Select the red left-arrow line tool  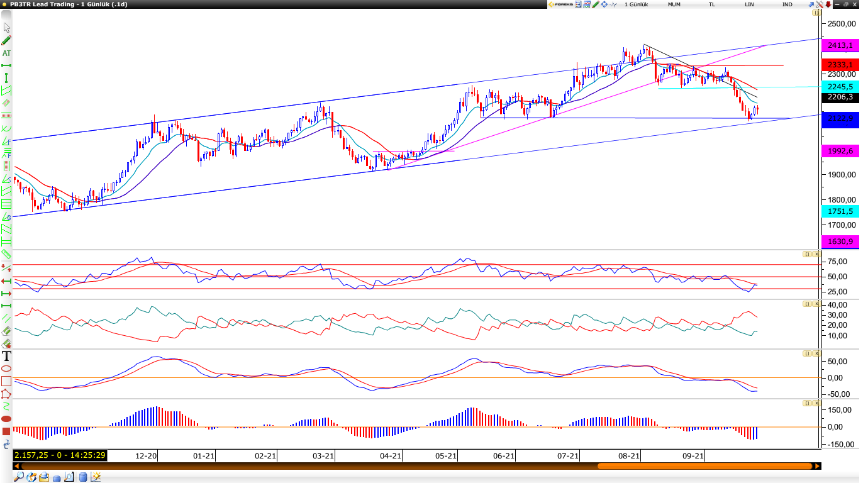click(7, 281)
